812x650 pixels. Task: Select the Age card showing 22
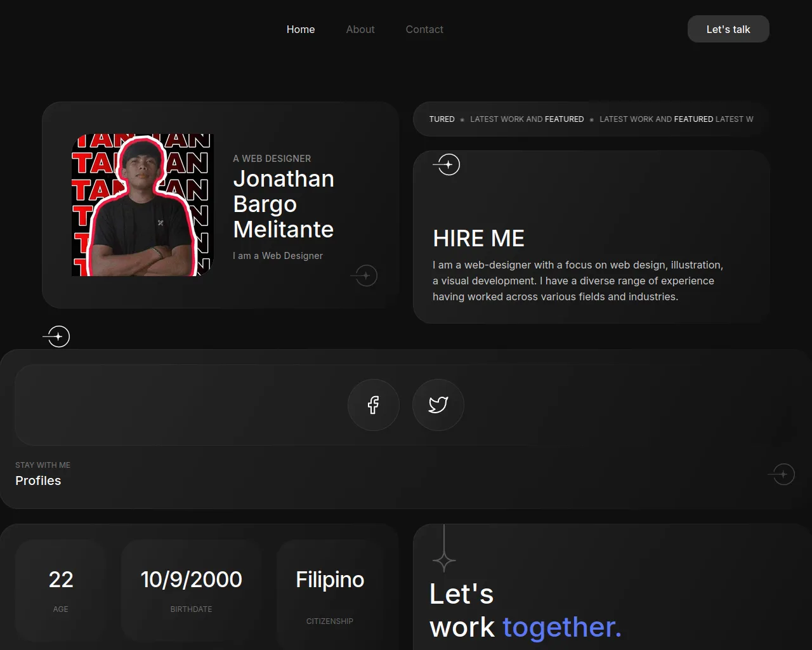pyautogui.click(x=60, y=589)
